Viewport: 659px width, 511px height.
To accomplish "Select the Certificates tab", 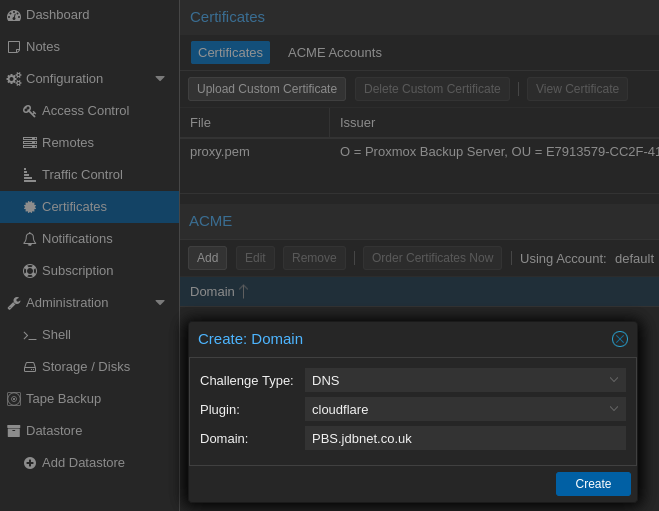I will pos(230,53).
